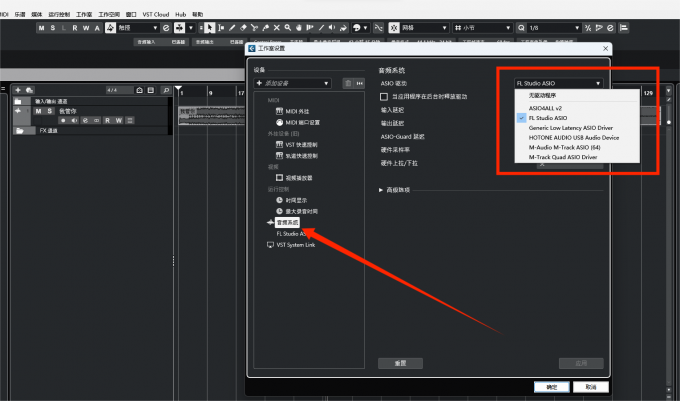Click the OK confirm button
The image size is (680, 401).
[x=552, y=387]
